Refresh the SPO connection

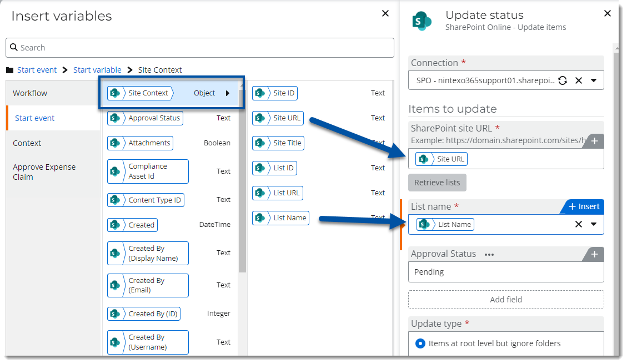563,80
